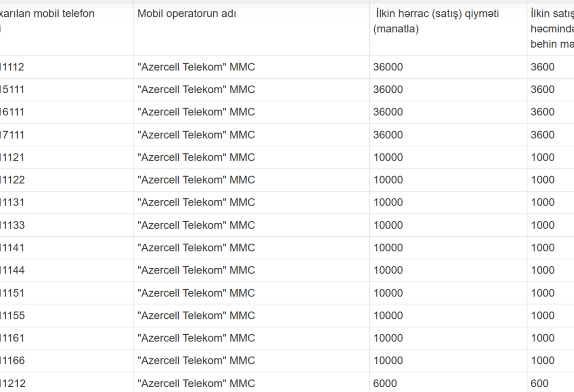
Task: Select the 1000 deposit in row ending 1166
Action: tap(542, 360)
